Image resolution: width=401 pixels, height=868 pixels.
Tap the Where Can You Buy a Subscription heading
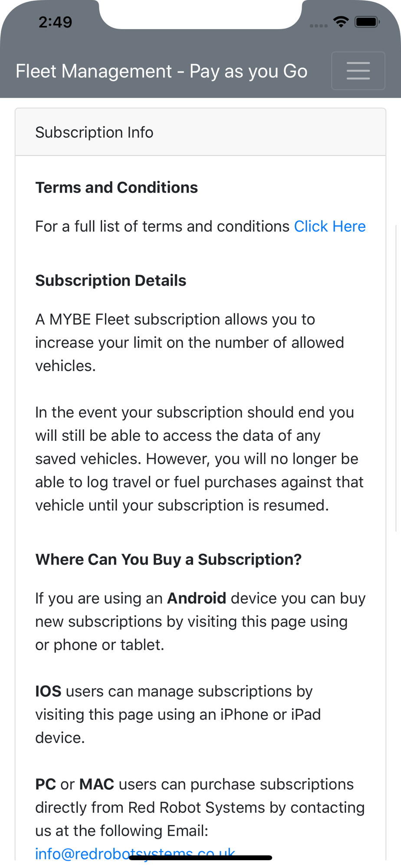tap(168, 559)
